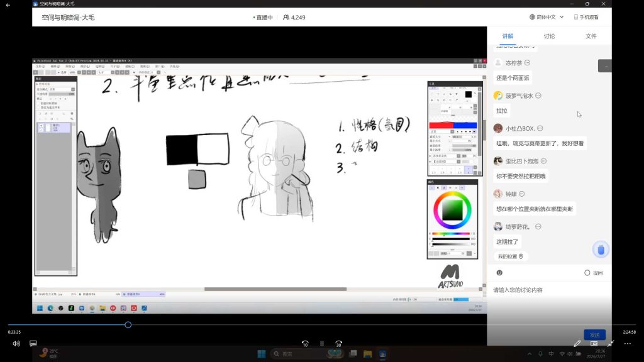Enable the 指定为选区样本 checkbox
644x362 pixels.
point(38,107)
